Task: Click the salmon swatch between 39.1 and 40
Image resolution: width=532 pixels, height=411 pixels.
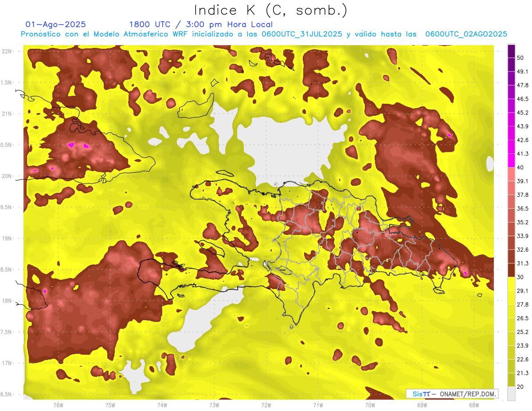Action: point(511,174)
